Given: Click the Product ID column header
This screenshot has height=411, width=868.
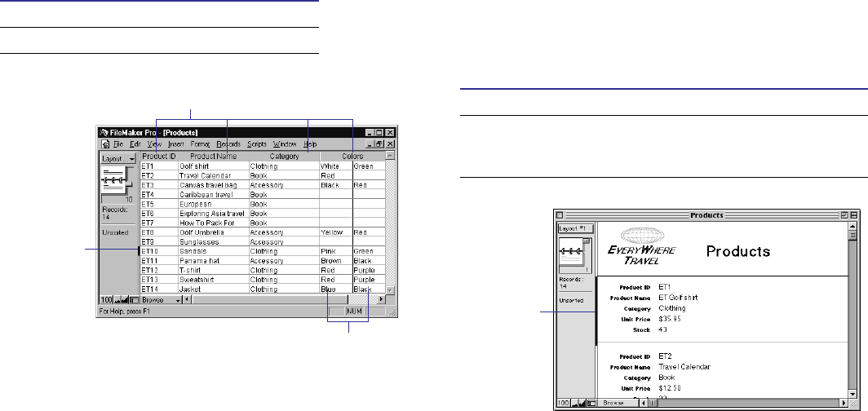Looking at the screenshot, I should tap(159, 156).
